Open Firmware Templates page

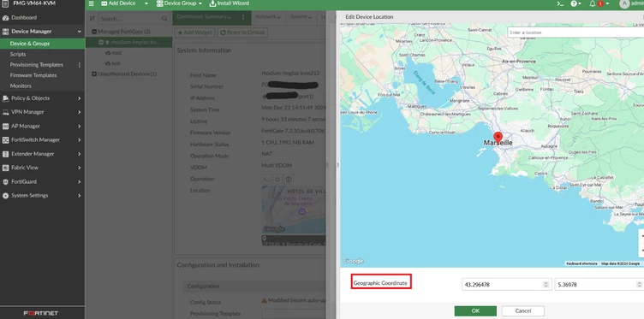(33, 75)
